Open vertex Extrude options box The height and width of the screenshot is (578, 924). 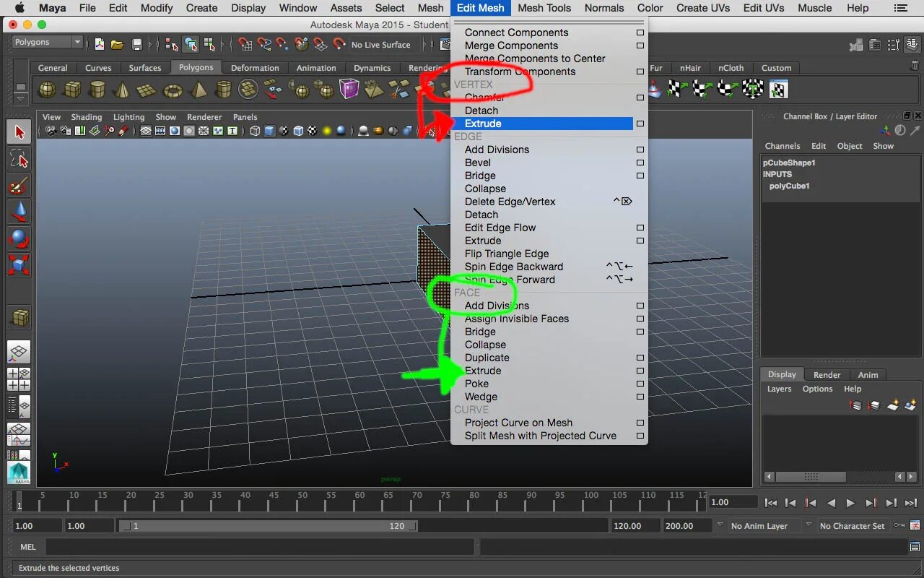(640, 124)
